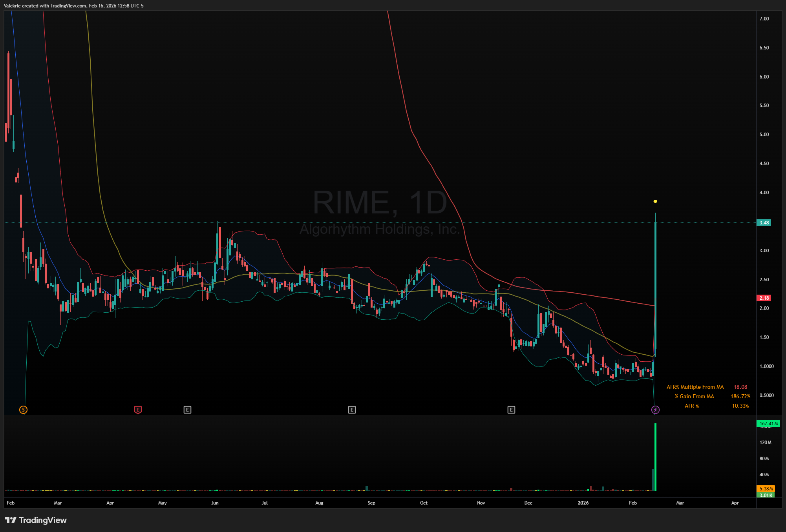Open the late-August earnings E marker

(352, 410)
